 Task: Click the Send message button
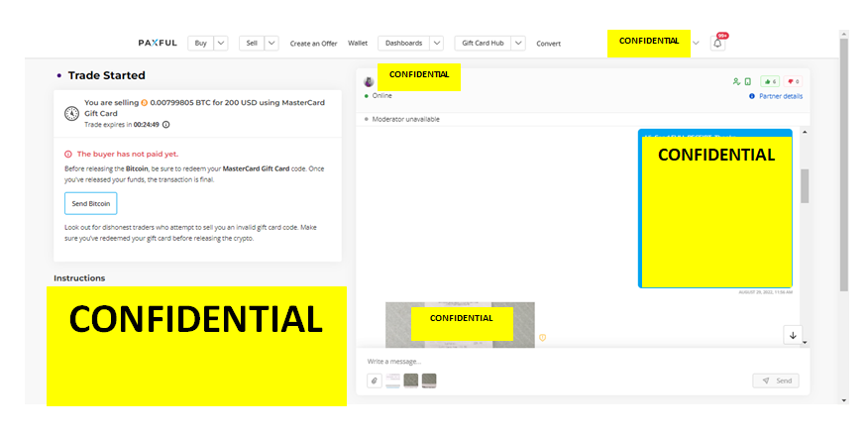tap(776, 381)
